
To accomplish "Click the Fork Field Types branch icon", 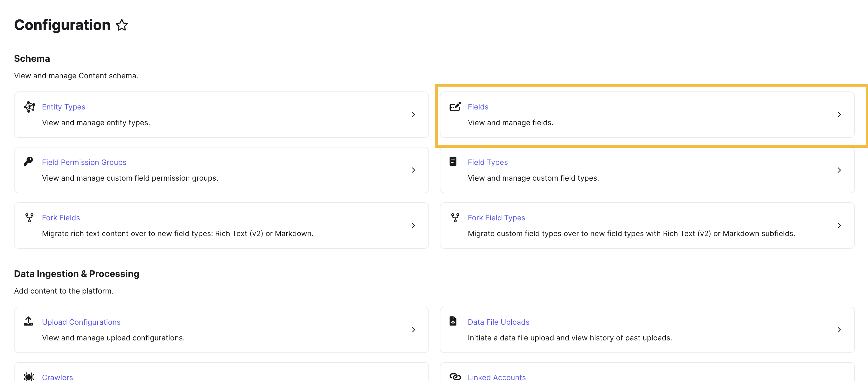I will point(455,218).
